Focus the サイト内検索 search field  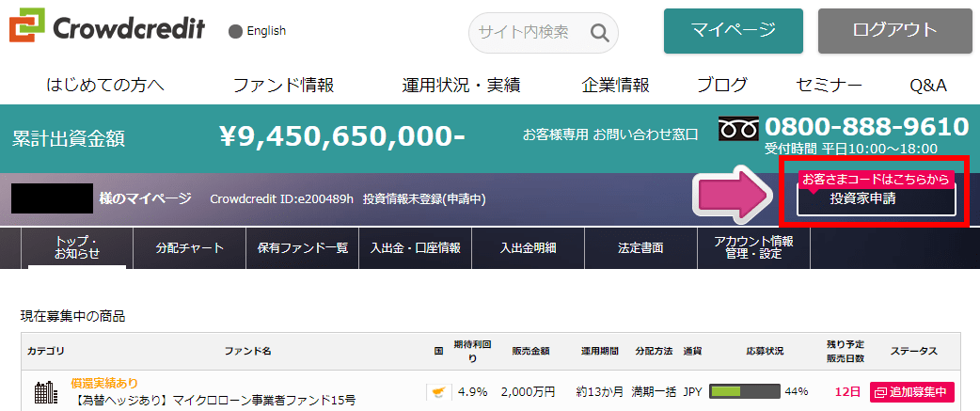[543, 33]
